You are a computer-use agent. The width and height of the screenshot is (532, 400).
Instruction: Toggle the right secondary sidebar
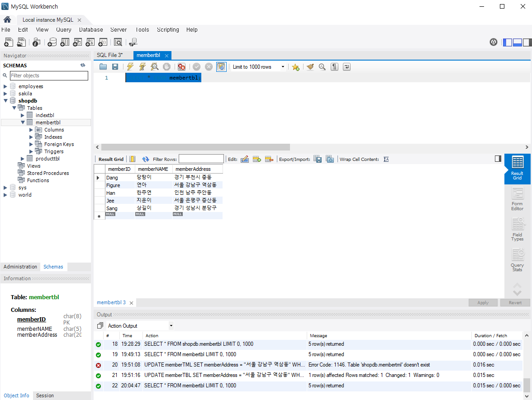coord(527,42)
